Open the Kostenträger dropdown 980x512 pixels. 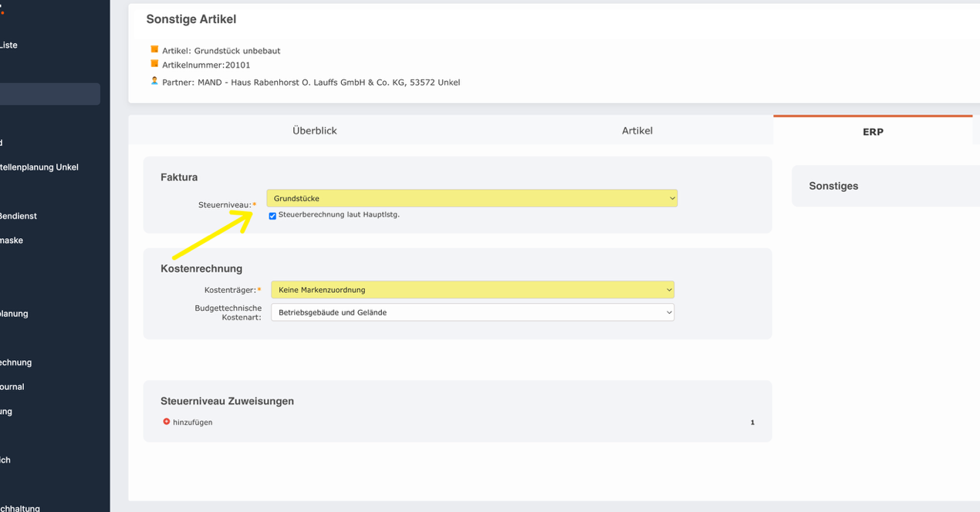click(471, 289)
